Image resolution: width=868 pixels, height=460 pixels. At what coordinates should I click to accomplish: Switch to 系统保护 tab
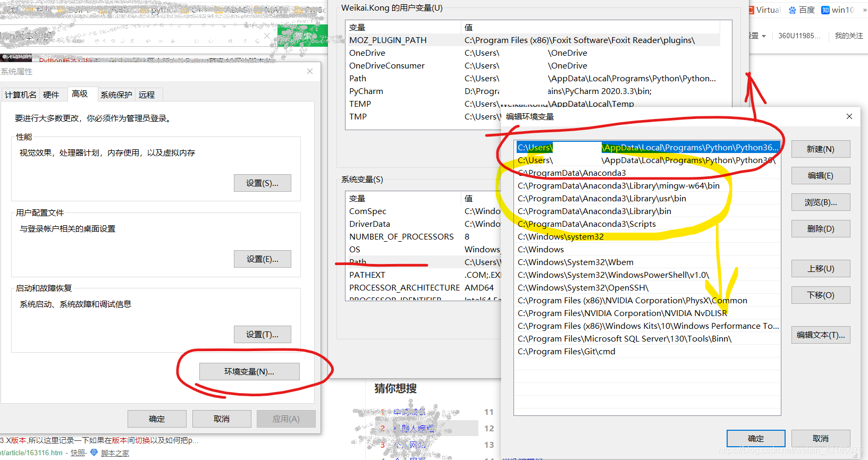[x=116, y=95]
